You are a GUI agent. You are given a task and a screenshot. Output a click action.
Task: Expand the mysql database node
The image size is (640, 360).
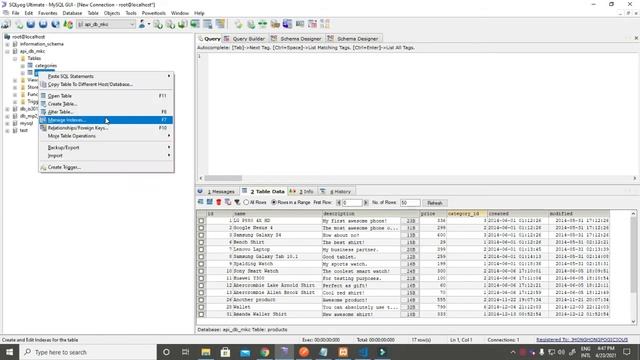pyautogui.click(x=7, y=123)
